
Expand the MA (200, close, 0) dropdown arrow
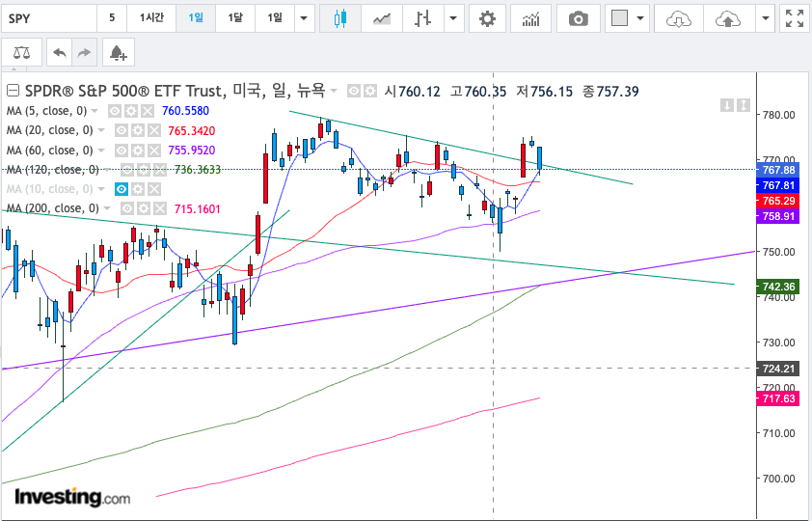[x=107, y=208]
